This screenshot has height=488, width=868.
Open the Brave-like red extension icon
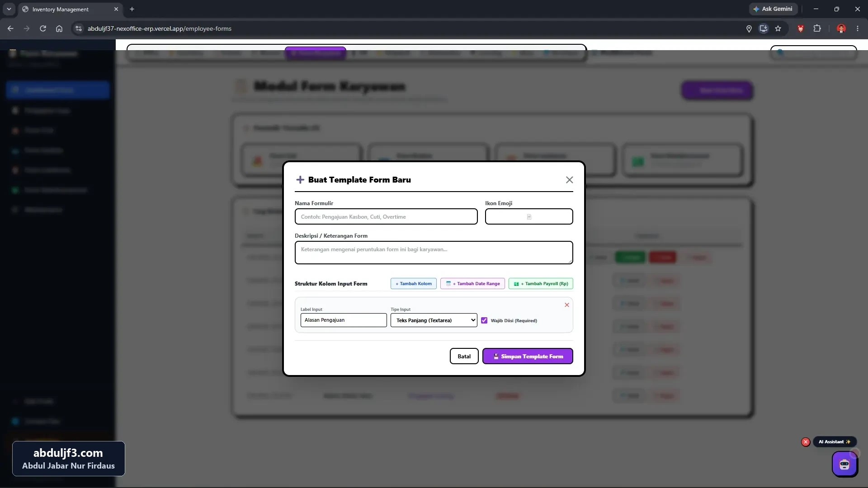(801, 28)
